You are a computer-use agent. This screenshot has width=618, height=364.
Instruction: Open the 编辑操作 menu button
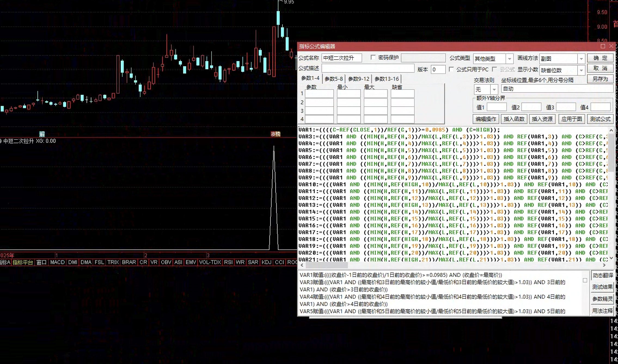(486, 119)
